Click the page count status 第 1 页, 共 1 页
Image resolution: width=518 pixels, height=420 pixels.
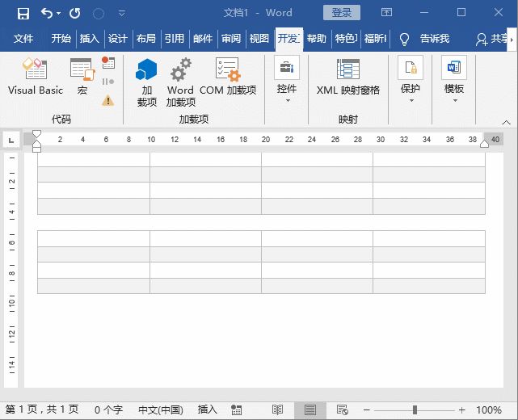click(42, 409)
